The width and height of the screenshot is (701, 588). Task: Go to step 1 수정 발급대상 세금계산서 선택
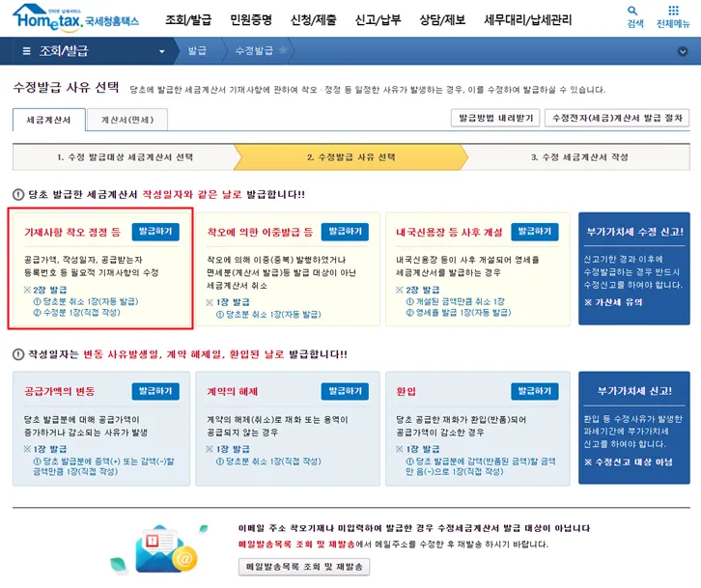click(125, 157)
